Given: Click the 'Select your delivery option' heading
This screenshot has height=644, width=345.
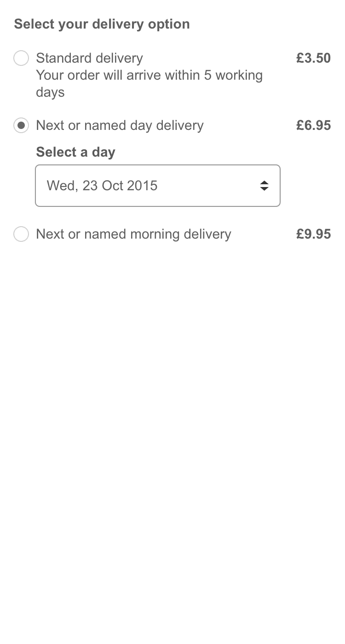Looking at the screenshot, I should (x=102, y=24).
